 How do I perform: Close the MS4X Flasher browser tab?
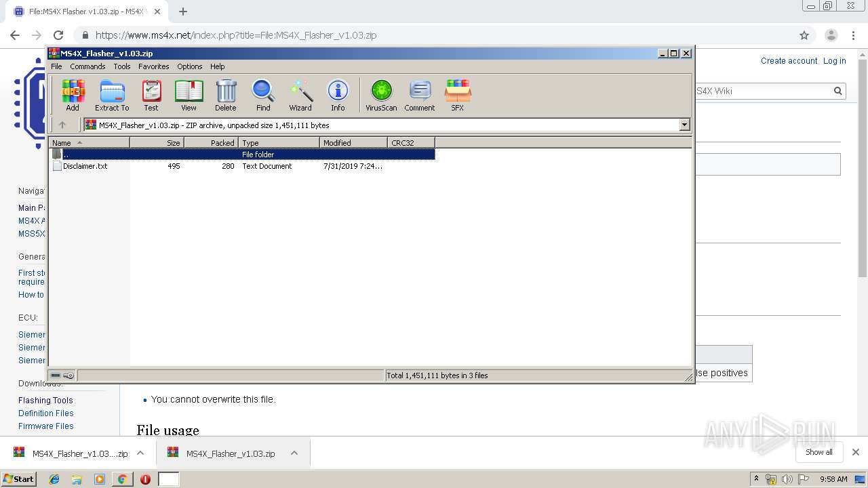coord(157,12)
